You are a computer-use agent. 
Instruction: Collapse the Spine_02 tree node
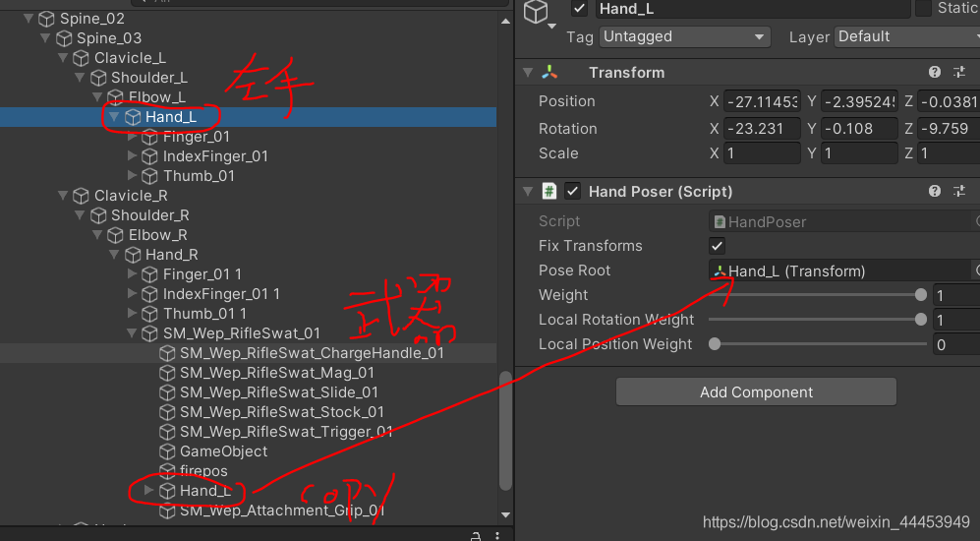[29, 19]
